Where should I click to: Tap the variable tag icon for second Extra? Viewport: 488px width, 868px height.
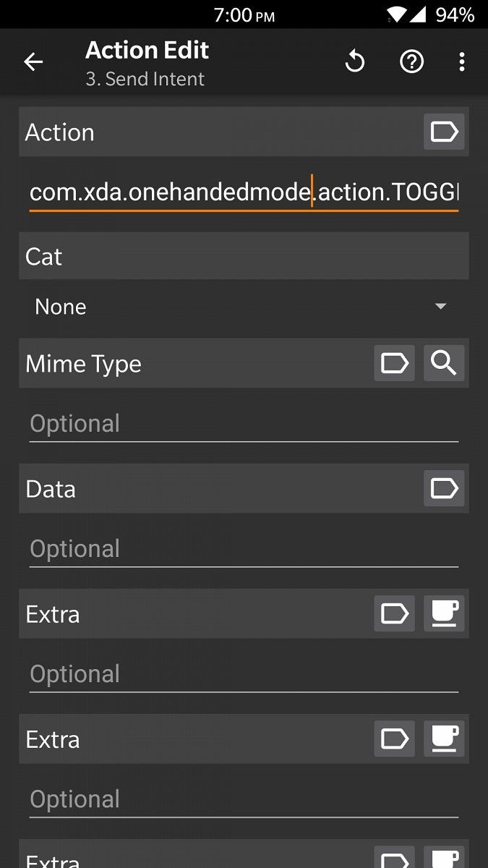pos(394,739)
